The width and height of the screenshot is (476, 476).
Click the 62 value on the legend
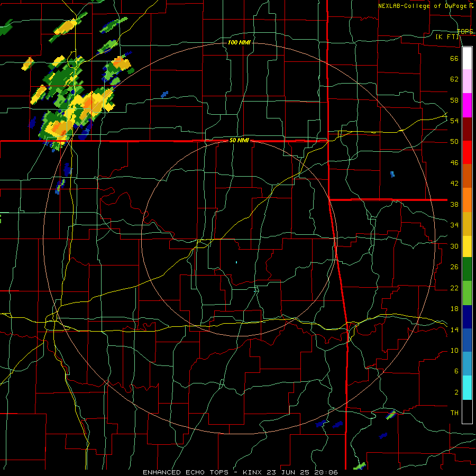(x=454, y=79)
